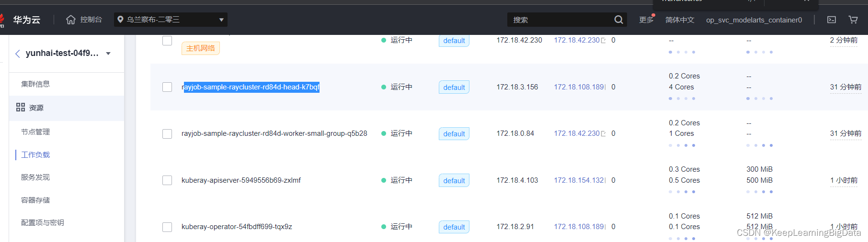Screen dimensions: 868x242
Task: Click the back arrow beside yunhai-test cluster
Action: (18, 54)
